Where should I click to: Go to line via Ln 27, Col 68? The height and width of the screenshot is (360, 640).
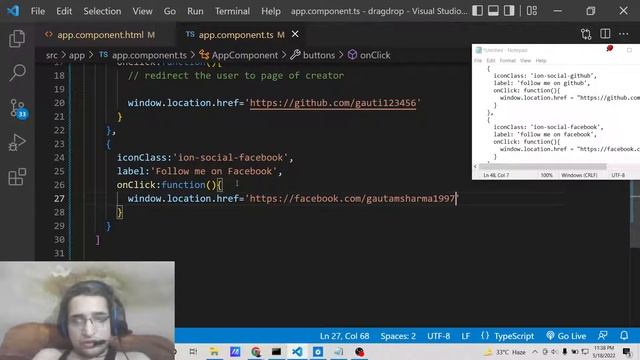[x=344, y=336]
